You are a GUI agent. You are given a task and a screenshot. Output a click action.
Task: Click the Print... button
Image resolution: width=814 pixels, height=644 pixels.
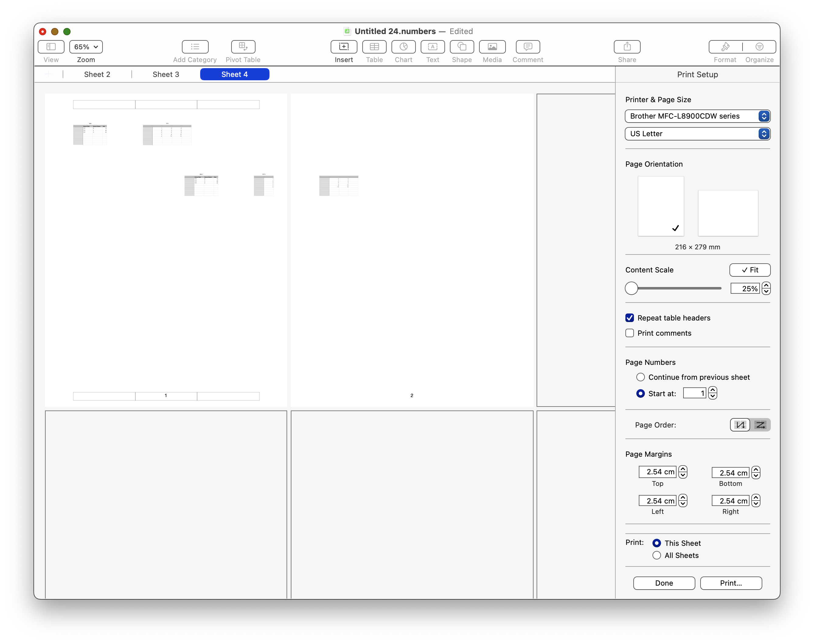(731, 583)
